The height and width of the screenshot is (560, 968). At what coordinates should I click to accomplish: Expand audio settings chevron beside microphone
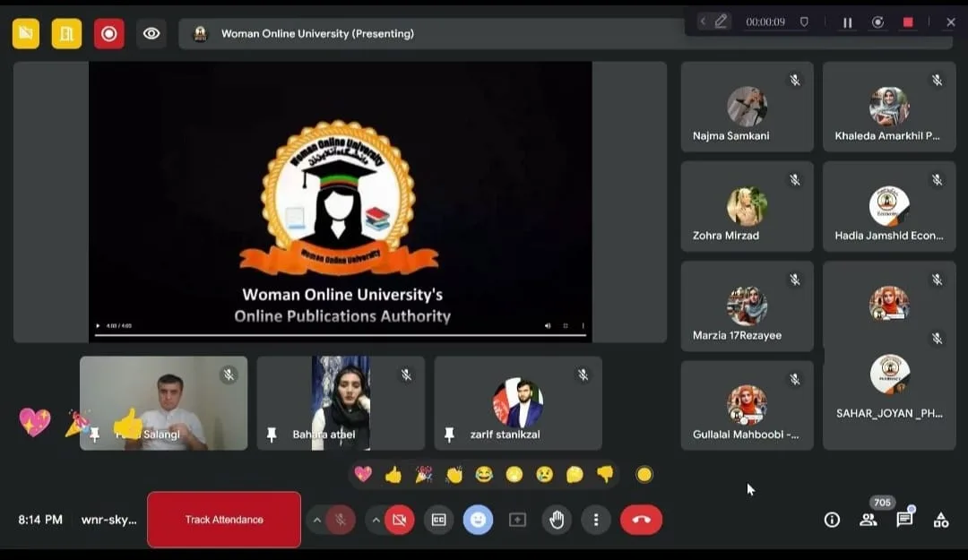tap(316, 520)
